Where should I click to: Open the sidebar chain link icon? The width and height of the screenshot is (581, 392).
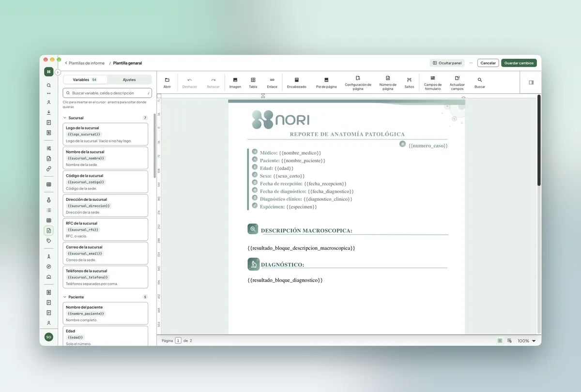[x=48, y=169]
